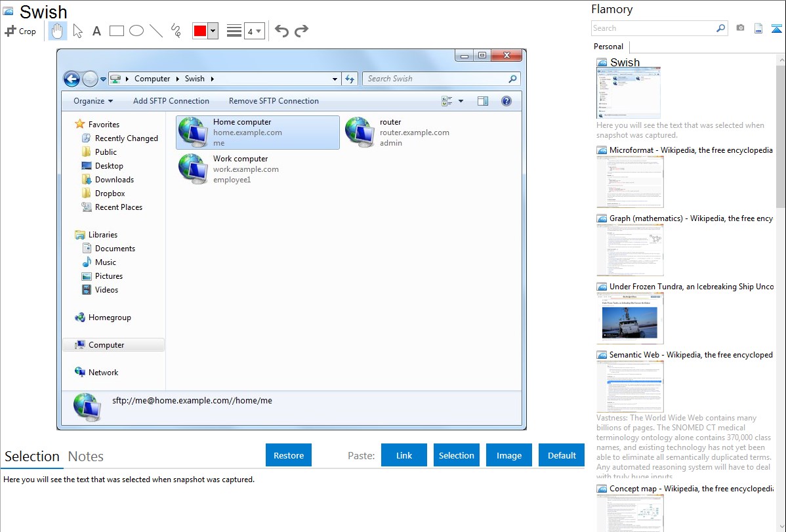Pick the ellipse shape tool
The width and height of the screenshot is (786, 532).
click(136, 31)
